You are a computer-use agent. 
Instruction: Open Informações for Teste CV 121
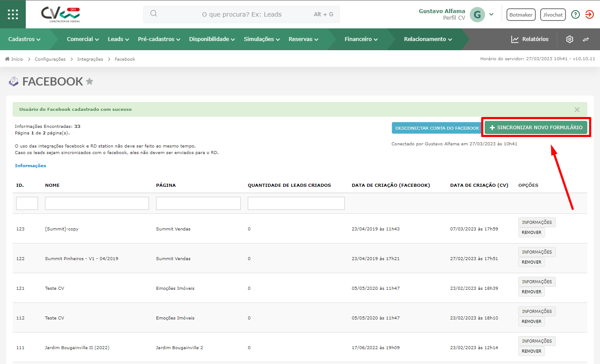(537, 282)
